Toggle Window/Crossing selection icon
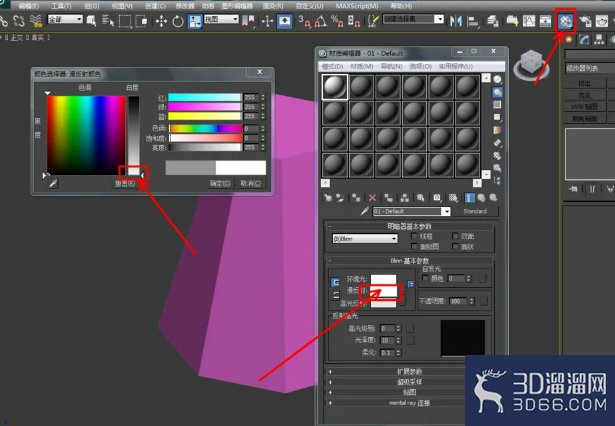The width and height of the screenshot is (615, 426). pos(141,21)
